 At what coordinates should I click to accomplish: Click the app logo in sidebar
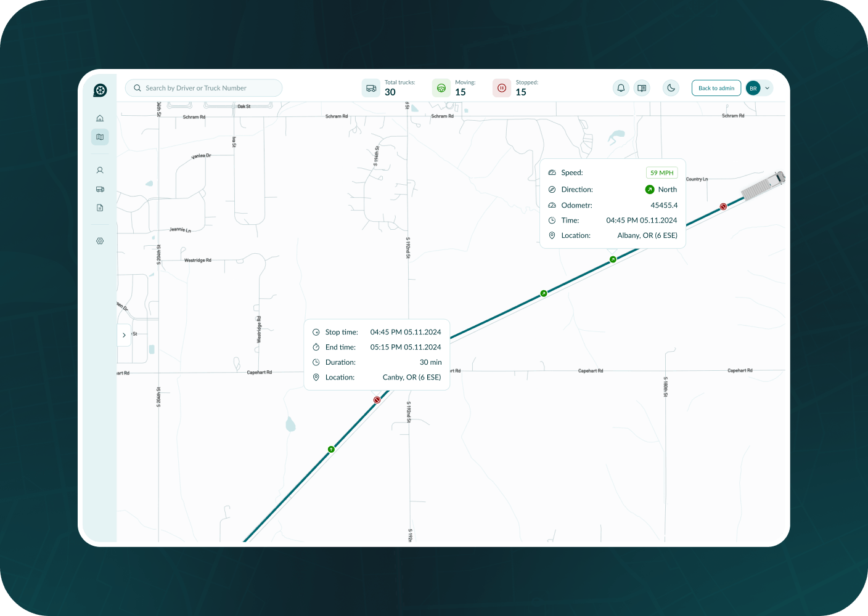click(x=100, y=91)
